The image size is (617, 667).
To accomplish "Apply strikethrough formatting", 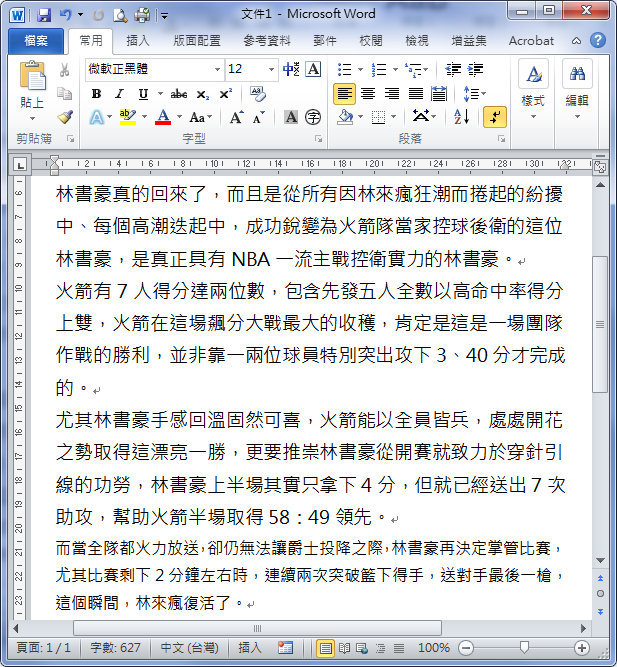I will [179, 94].
